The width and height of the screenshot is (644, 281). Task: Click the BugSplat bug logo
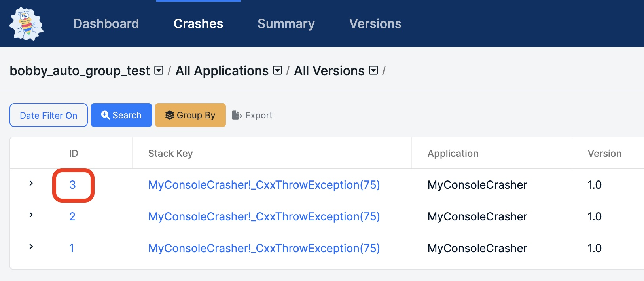tap(26, 24)
